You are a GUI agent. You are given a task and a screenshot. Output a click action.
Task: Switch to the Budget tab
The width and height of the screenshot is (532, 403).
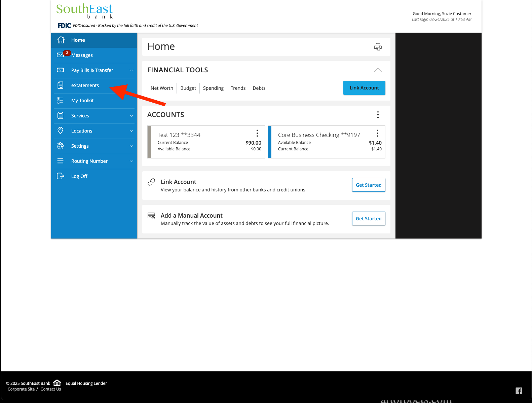coord(188,88)
